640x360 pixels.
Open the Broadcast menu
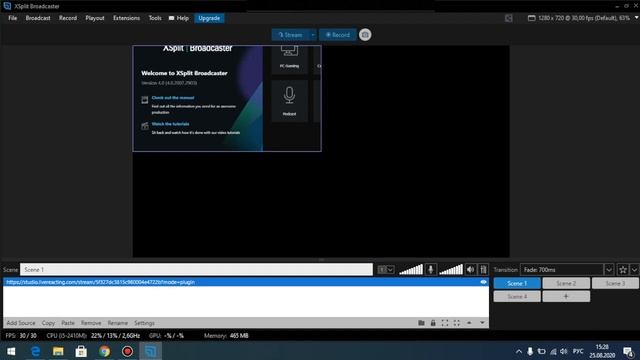[x=38, y=18]
